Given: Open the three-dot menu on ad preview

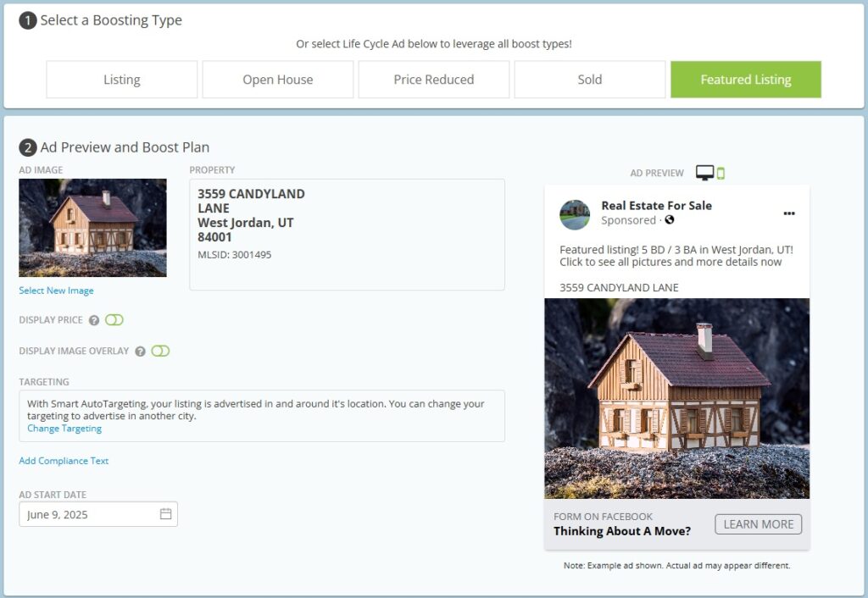Looking at the screenshot, I should [x=789, y=213].
